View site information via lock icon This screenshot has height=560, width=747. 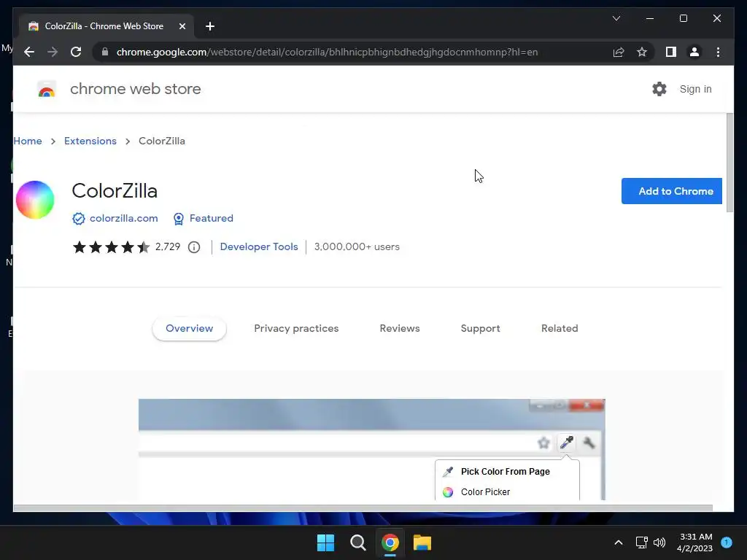coord(105,52)
